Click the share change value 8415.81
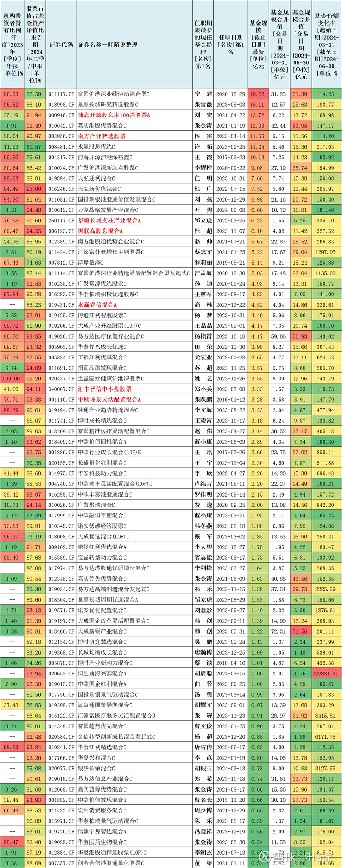342x868 pixels. click(327, 716)
